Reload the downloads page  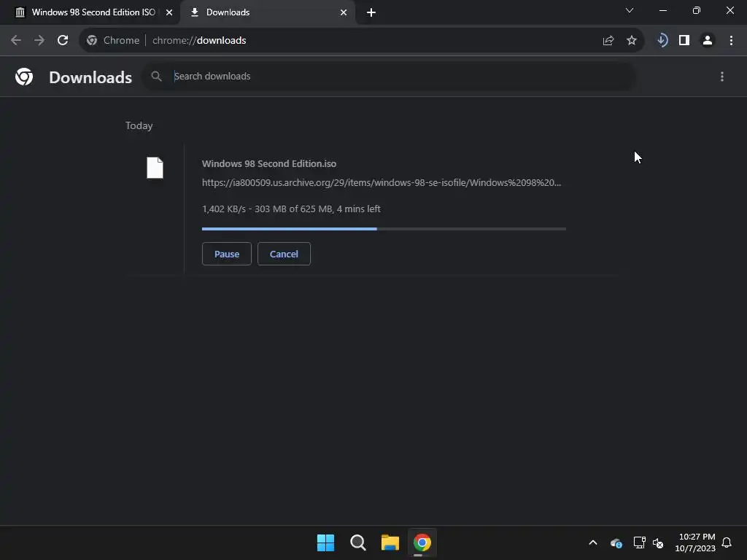(x=63, y=41)
